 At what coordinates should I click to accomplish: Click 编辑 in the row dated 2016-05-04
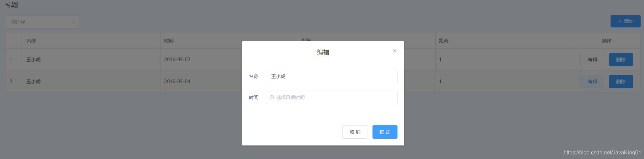[x=592, y=82]
